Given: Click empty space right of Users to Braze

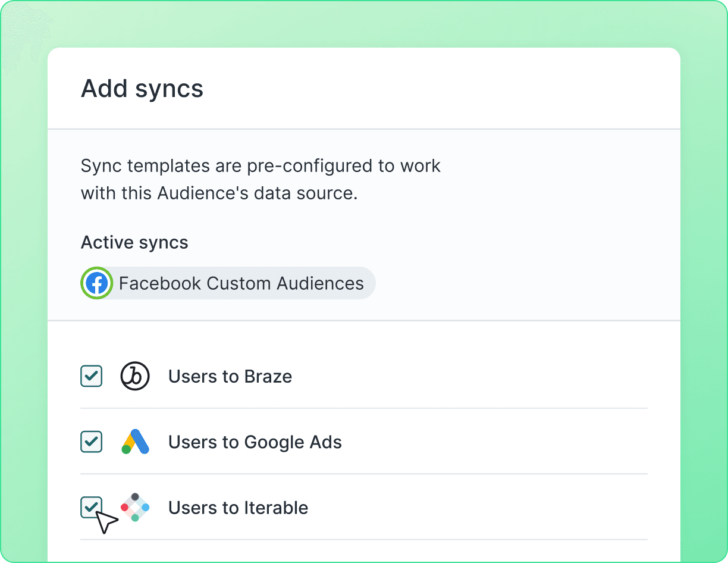Looking at the screenshot, I should (476, 377).
